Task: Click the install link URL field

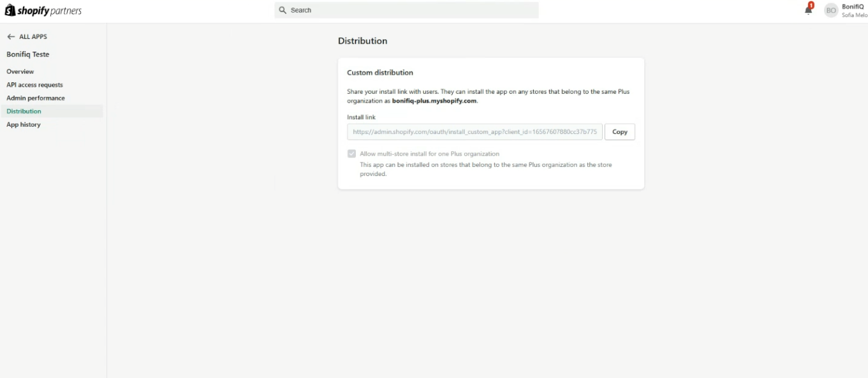Action: click(x=474, y=132)
